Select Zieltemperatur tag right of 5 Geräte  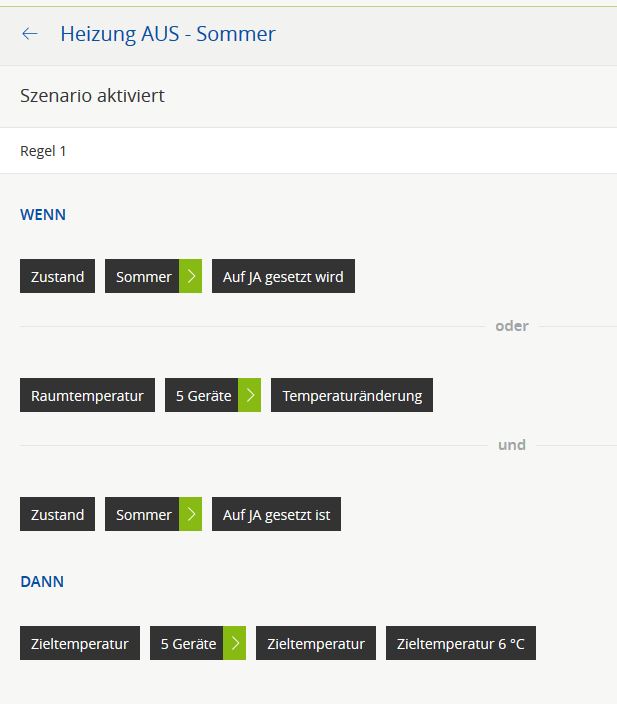pyautogui.click(x=315, y=644)
